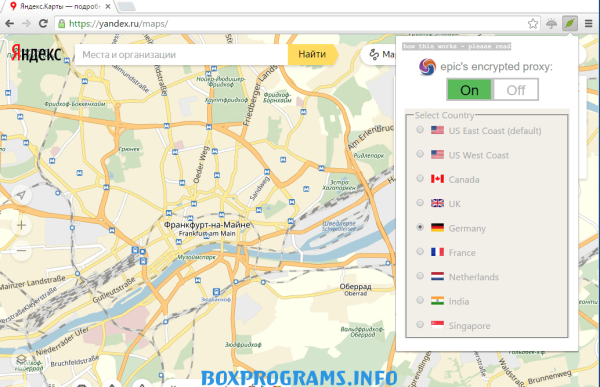Image resolution: width=600 pixels, height=387 pixels.
Task: Turn the encrypted proxy Off
Action: click(515, 90)
